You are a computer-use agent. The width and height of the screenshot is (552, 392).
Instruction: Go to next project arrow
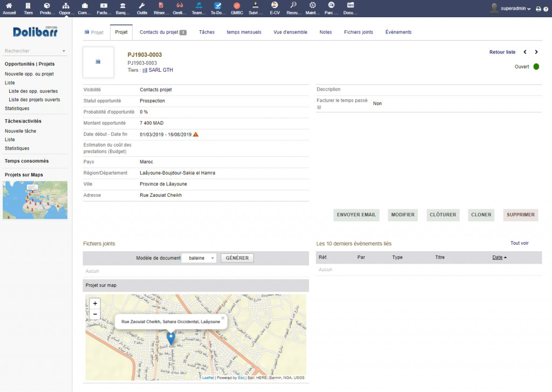click(536, 52)
